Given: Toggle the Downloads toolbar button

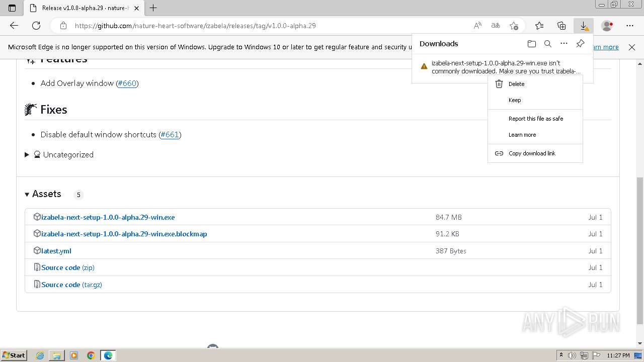Looking at the screenshot, I should (584, 26).
